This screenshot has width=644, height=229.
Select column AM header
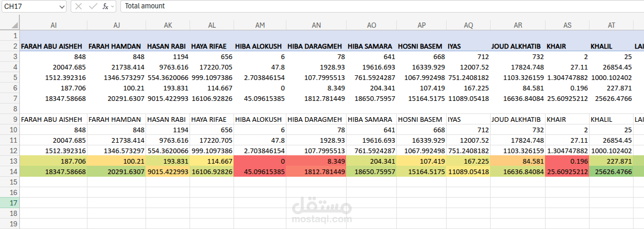[x=260, y=25]
